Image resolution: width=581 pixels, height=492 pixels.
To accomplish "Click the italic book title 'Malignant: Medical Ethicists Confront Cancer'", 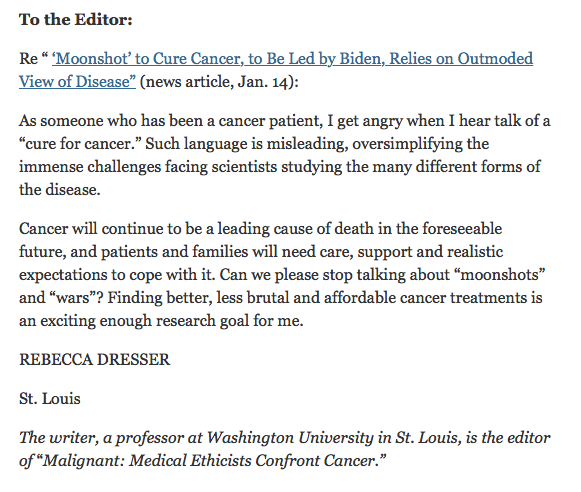I will coord(214,461).
